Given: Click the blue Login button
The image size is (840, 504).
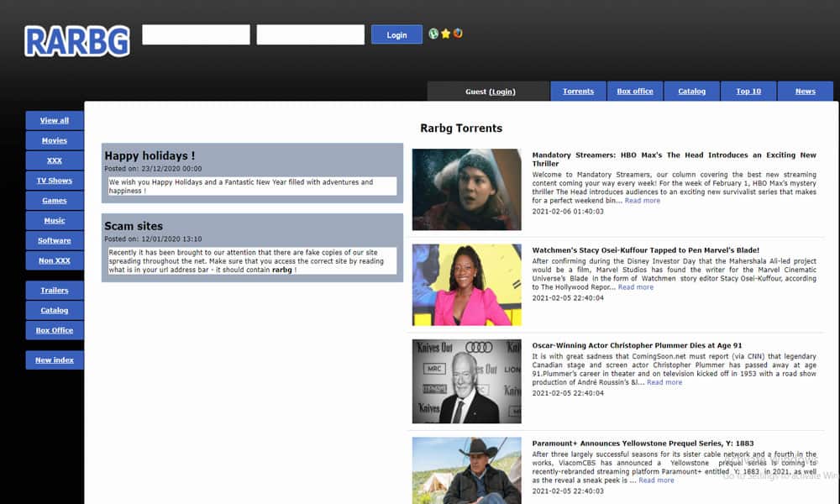Looking at the screenshot, I should click(397, 34).
